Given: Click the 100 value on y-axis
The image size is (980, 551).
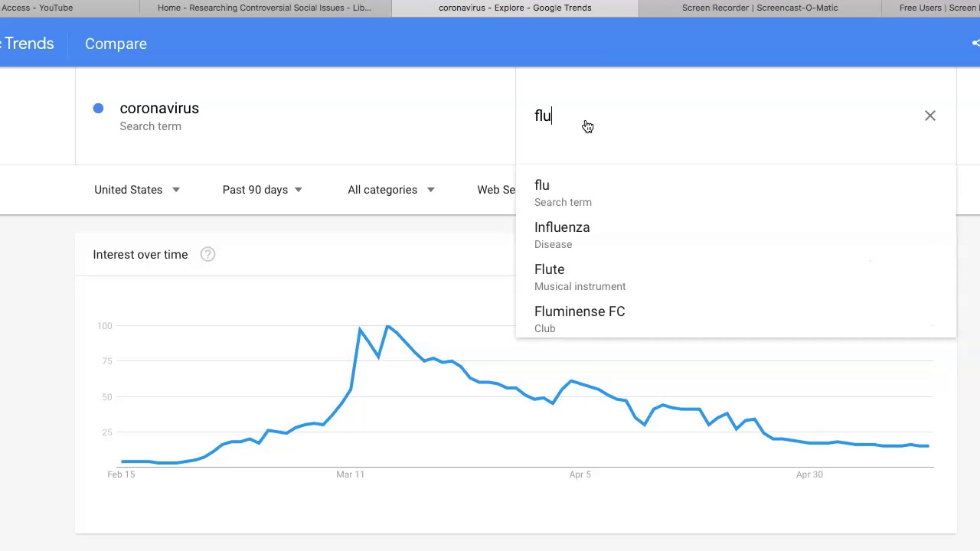Looking at the screenshot, I should click(x=104, y=326).
